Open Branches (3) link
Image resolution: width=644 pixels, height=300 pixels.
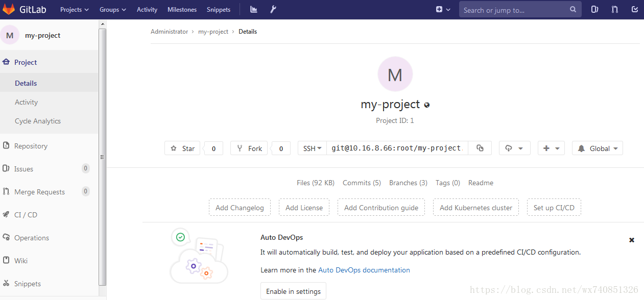408,183
